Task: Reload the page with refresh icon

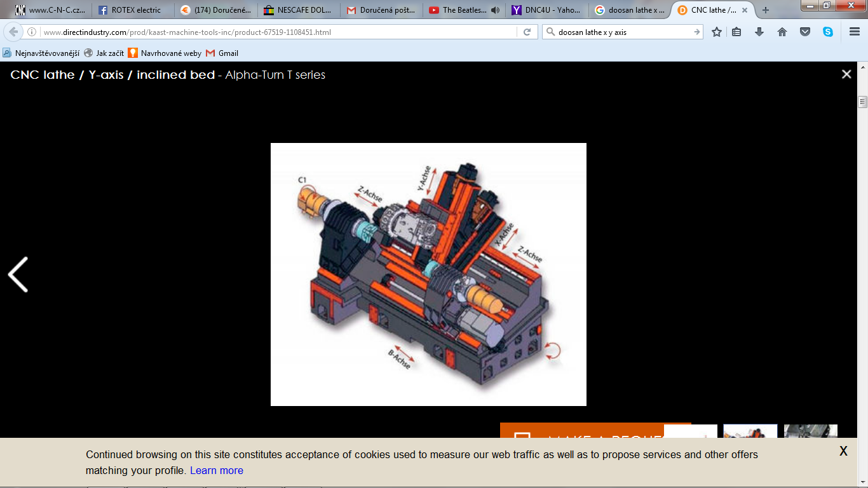Action: [527, 32]
